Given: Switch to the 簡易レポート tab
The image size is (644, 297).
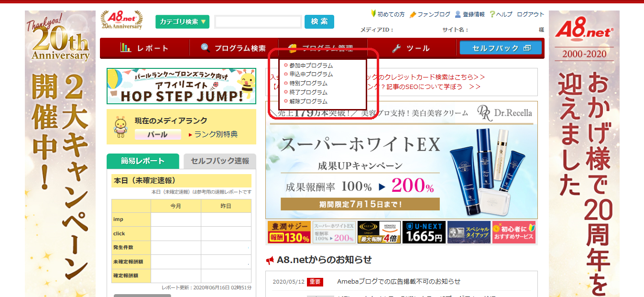Looking at the screenshot, I should [x=143, y=161].
